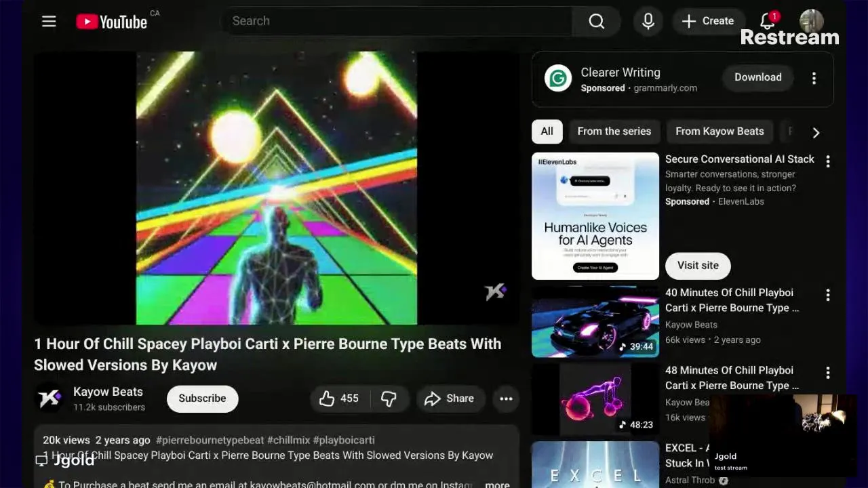
Task: Open Kayow Beats channel avatar
Action: coord(49,399)
